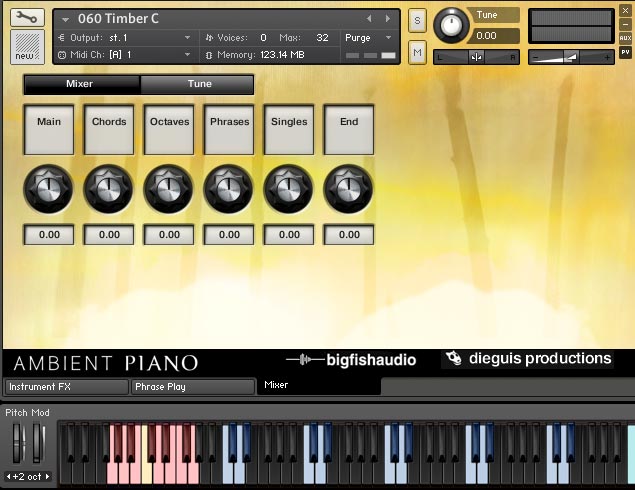635x490 pixels.
Task: Shift keyboard octave up with right arrow
Action: coord(47,477)
